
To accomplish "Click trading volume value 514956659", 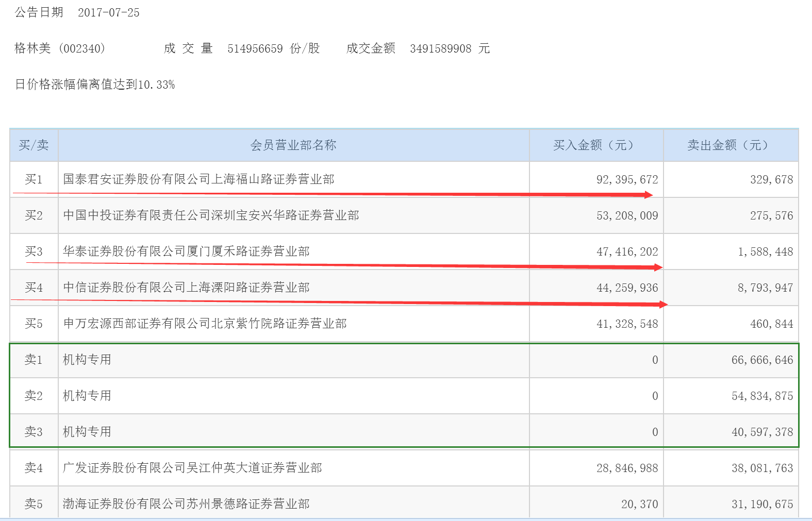I will pos(255,48).
